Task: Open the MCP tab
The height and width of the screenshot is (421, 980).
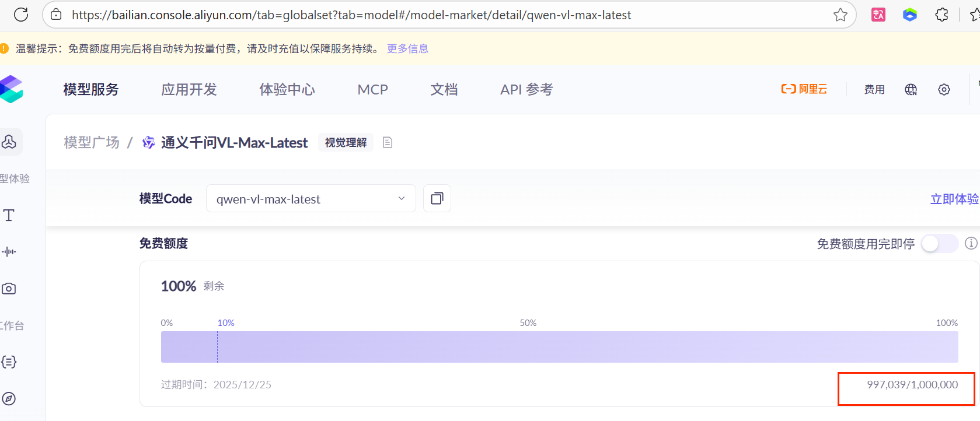Action: (x=373, y=89)
